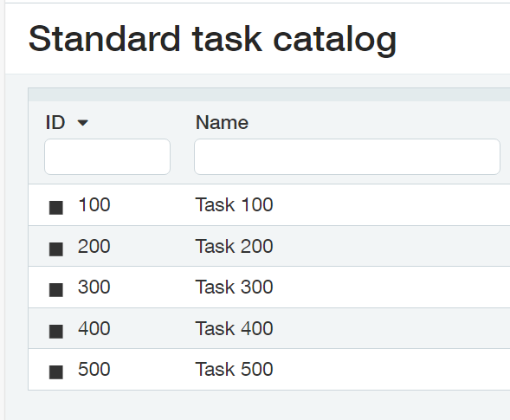Click the square icon beside ID 200
This screenshot has height=420, width=510.
tap(56, 249)
